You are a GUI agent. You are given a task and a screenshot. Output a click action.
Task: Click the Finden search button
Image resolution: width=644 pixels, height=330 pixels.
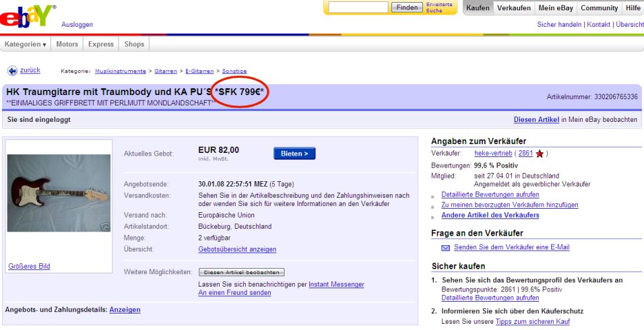407,8
